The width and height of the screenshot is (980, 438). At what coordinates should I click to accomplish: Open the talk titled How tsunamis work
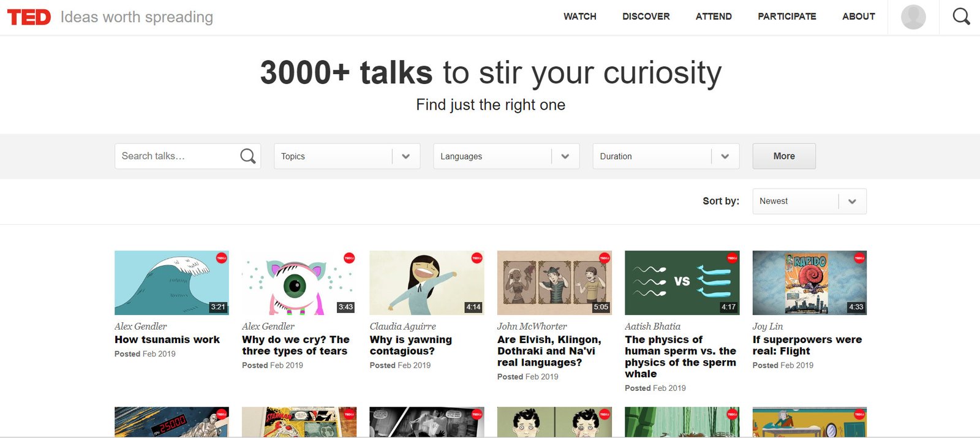[167, 339]
